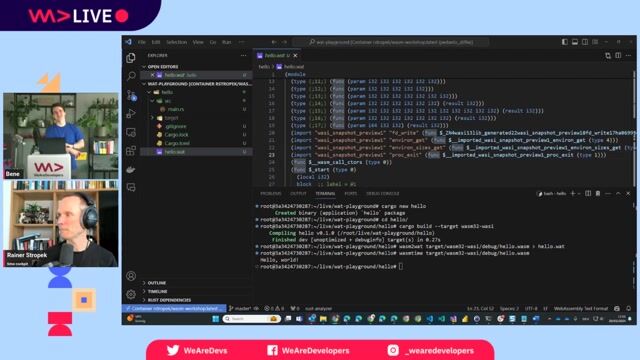Image resolution: width=640 pixels, height=360 pixels.
Task: Open the View menu
Action: pyautogui.click(x=198, y=42)
